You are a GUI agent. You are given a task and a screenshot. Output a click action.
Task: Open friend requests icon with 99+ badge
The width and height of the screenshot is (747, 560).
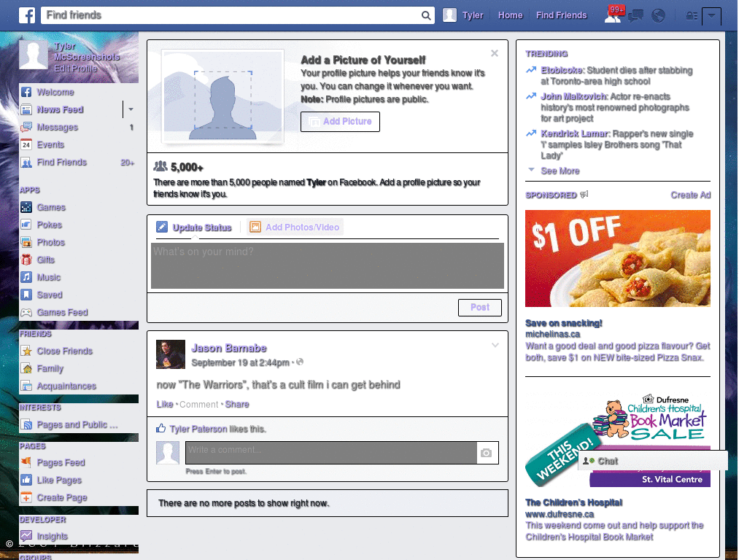[x=614, y=15]
